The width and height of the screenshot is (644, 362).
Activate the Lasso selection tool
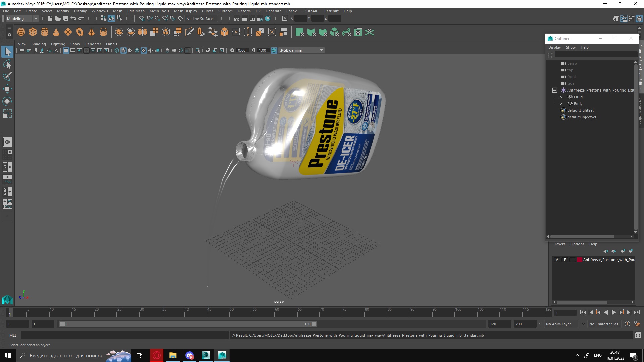tap(7, 64)
